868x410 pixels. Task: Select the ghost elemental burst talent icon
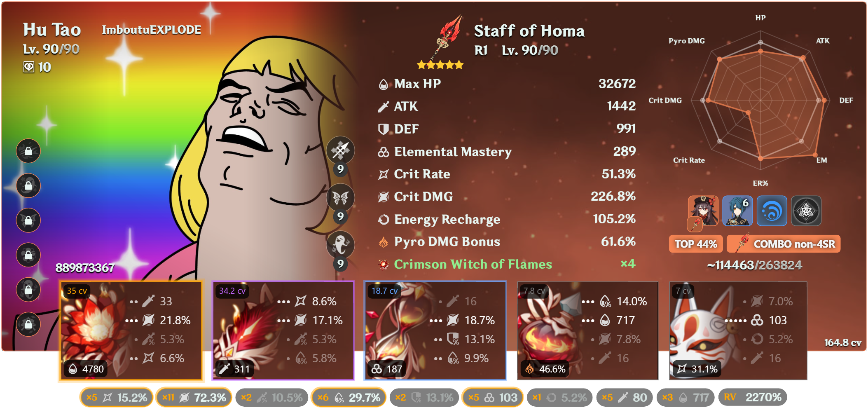click(340, 245)
